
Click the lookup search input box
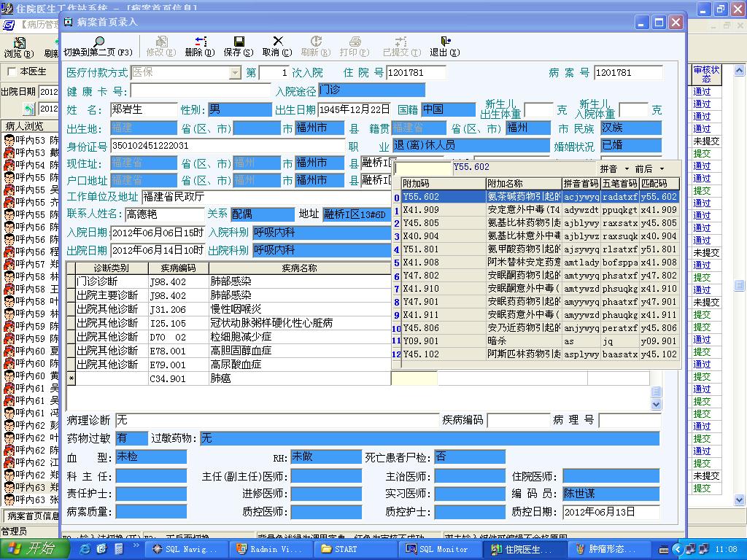[x=422, y=168]
